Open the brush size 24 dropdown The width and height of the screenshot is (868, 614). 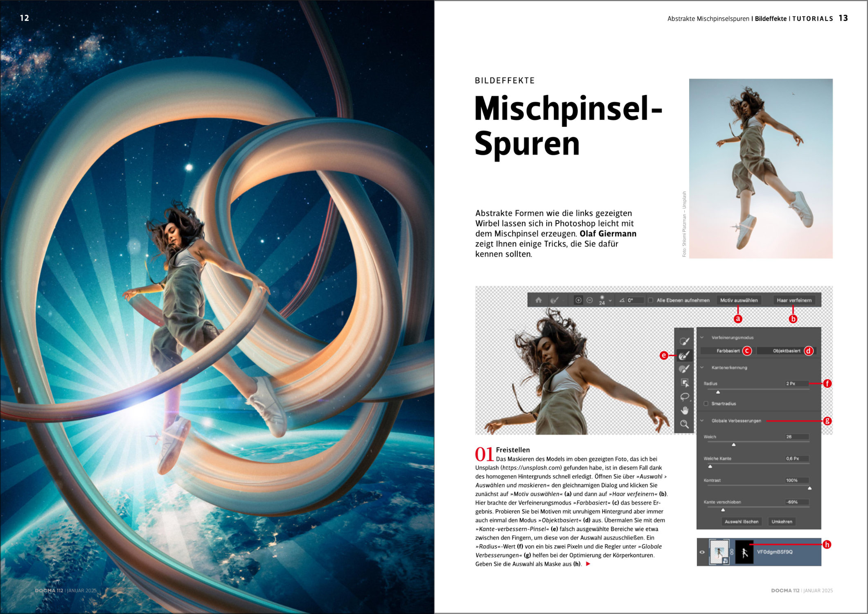click(610, 300)
